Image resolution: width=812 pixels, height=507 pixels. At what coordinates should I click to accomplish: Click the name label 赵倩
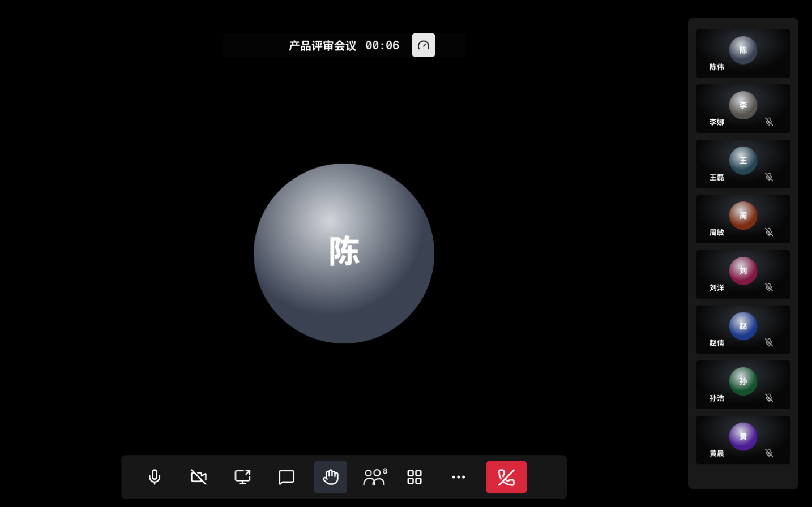(x=717, y=343)
